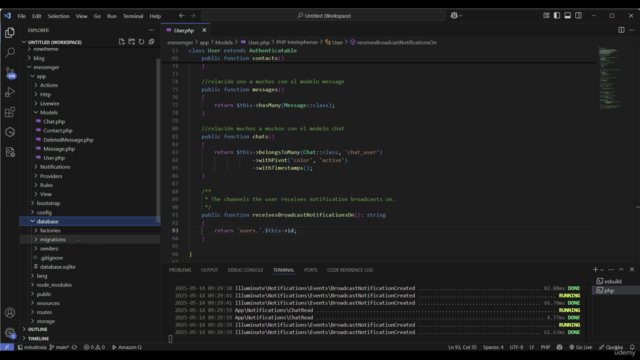Expand the TIMELINE section

pos(39,338)
